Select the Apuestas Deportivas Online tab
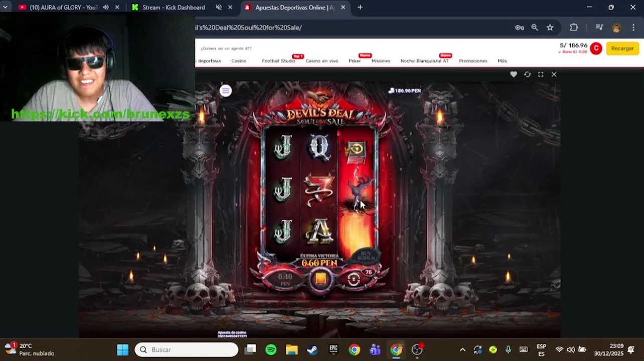 [294, 8]
